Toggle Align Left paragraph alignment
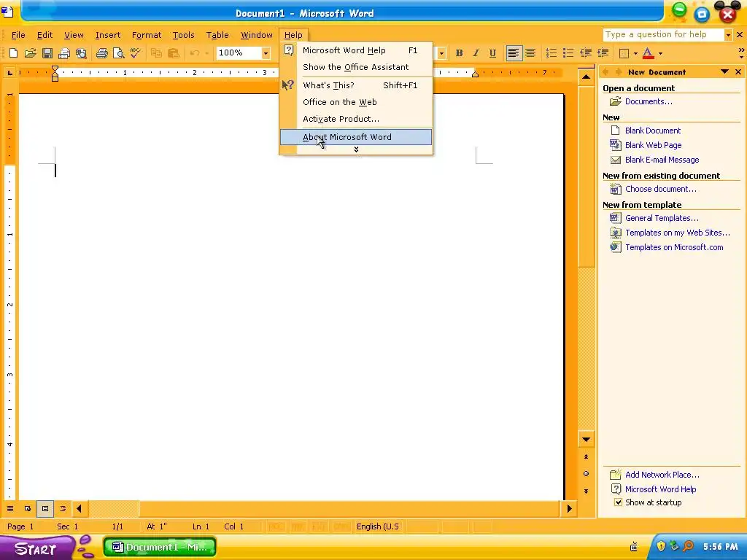This screenshot has height=560, width=747. point(513,53)
